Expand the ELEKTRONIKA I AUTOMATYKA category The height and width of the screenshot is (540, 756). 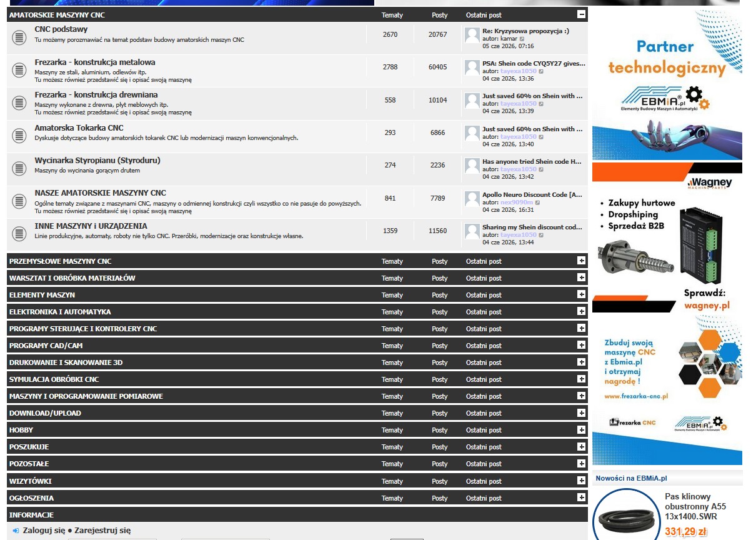[x=582, y=311]
